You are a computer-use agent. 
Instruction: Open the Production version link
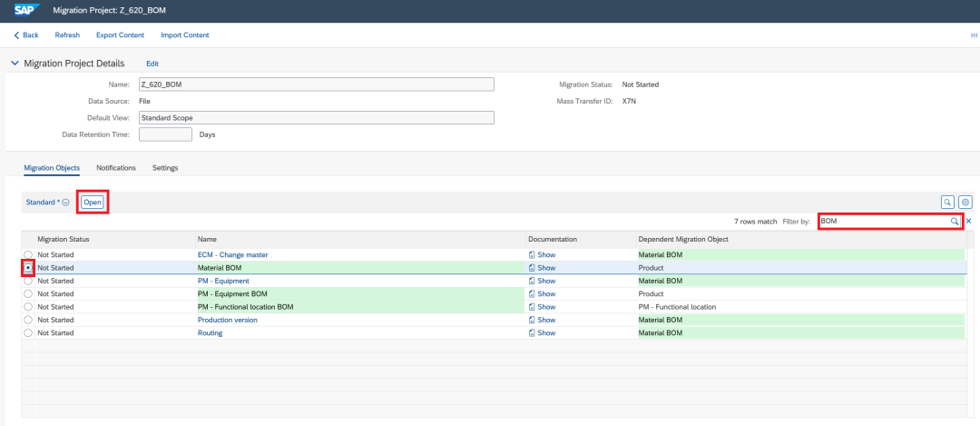click(x=228, y=320)
